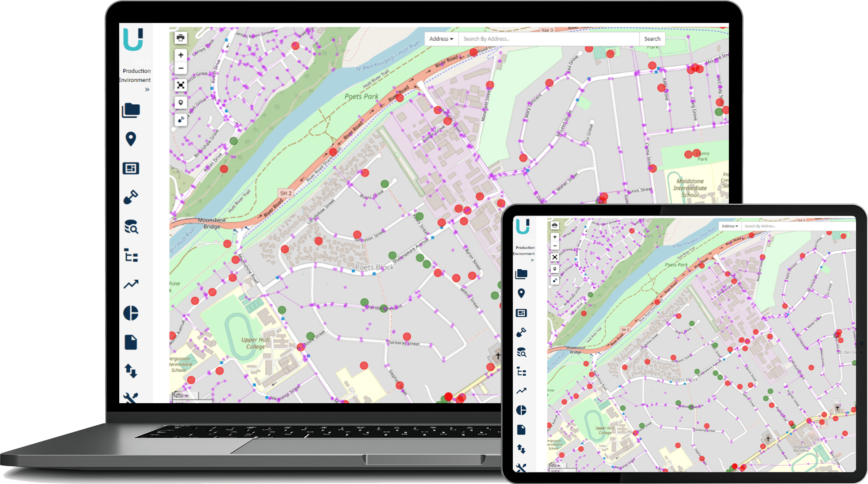Open the newspaper layout icon in laptop sidebar
Viewport: 868px width, 484px height.
131,168
